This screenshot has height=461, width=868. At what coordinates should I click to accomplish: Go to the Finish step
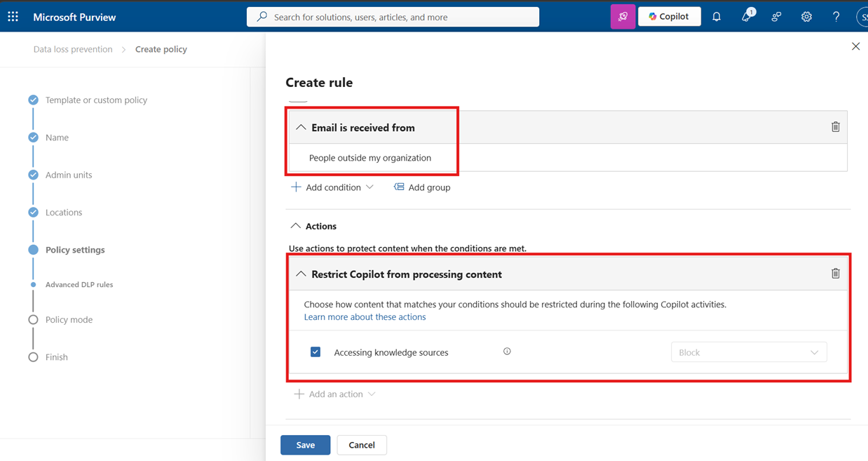[57, 357]
